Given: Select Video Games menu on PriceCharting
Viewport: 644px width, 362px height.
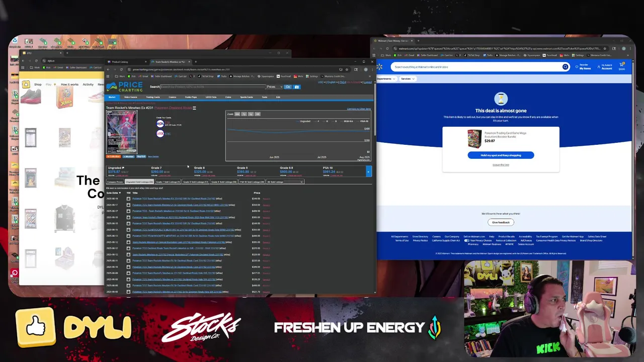Looking at the screenshot, I should (130, 97).
